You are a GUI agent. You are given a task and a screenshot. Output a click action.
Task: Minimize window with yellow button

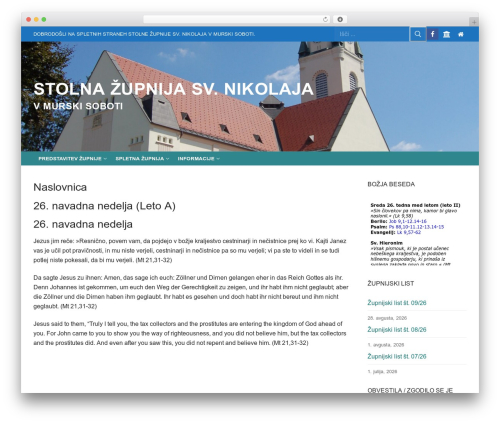(x=36, y=19)
